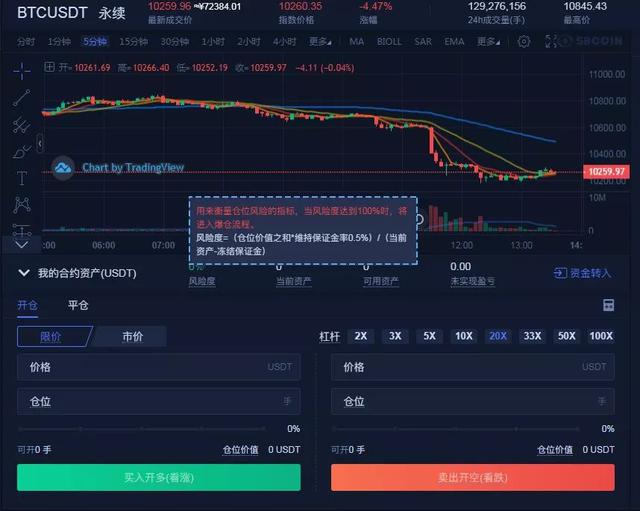The height and width of the screenshot is (511, 640).
Task: Click the 资金转入 transfer funds link
Action: tap(582, 273)
